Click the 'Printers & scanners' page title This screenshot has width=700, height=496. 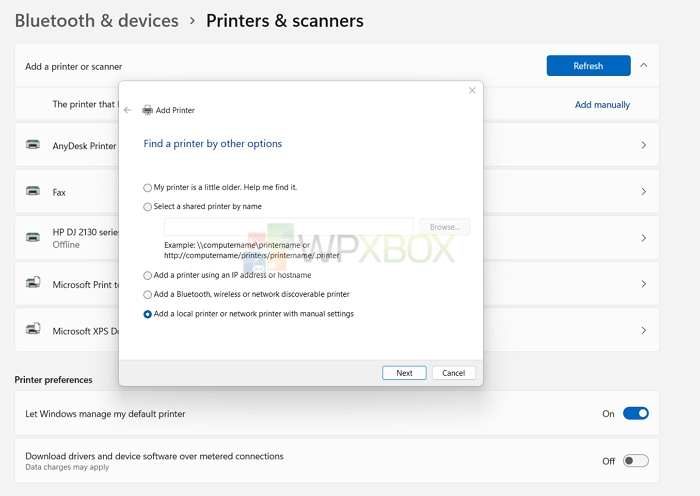click(x=285, y=21)
